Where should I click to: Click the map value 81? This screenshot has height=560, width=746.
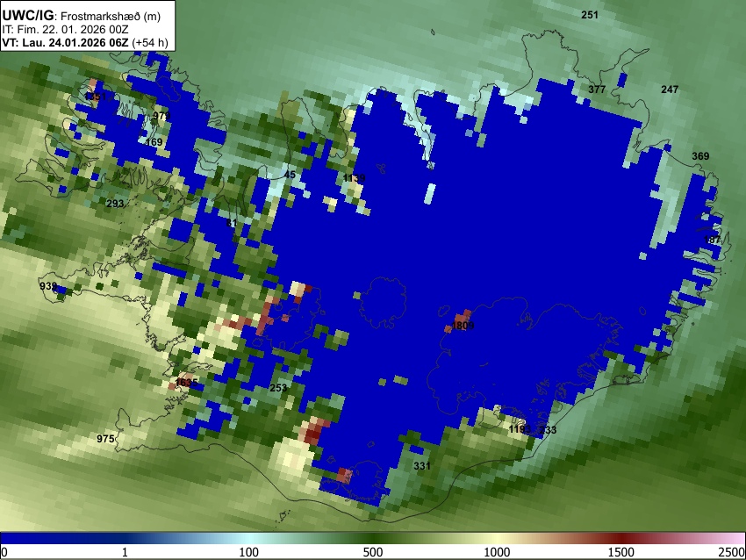pos(231,223)
